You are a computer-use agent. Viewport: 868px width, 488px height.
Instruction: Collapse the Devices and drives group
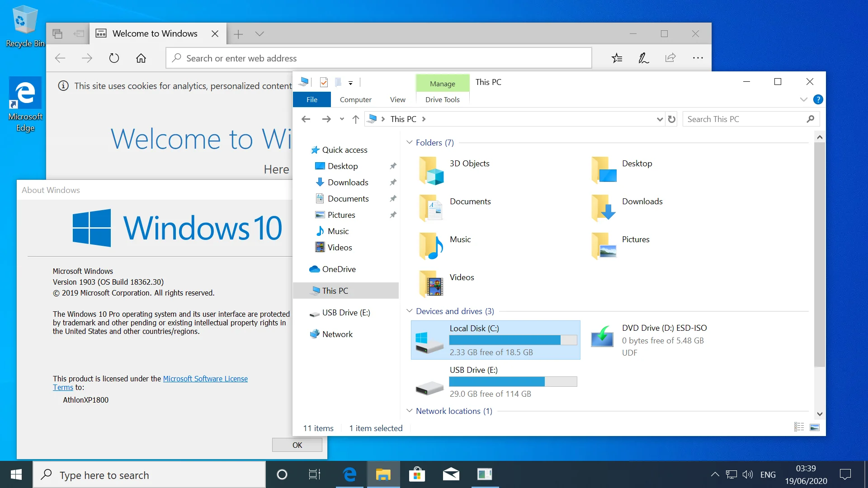click(409, 311)
